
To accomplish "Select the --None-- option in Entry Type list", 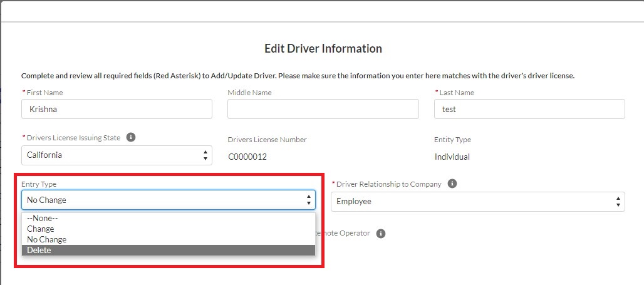I will [x=43, y=219].
